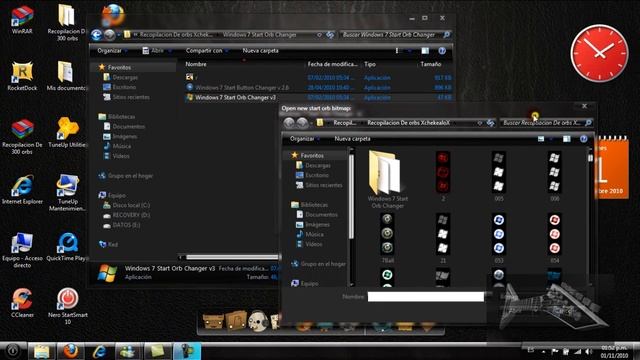
Task: Open TuneUp Utilities desktop icon
Action: (67, 133)
